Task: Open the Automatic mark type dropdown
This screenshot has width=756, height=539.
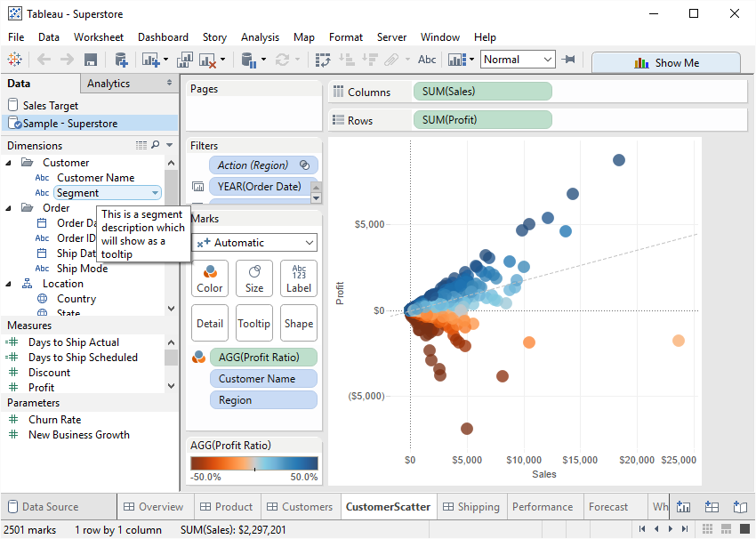Action: 254,243
